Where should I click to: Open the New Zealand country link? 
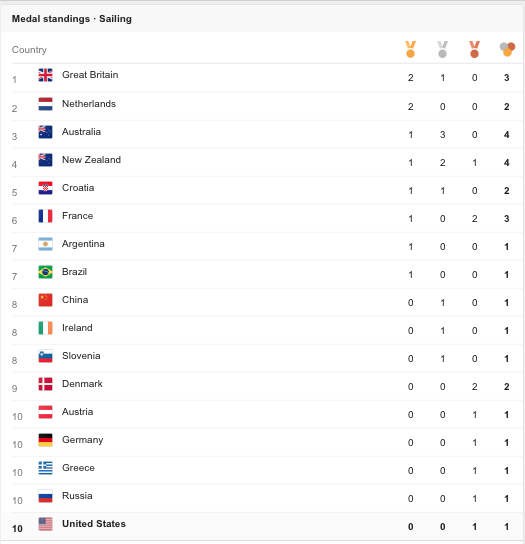click(91, 160)
